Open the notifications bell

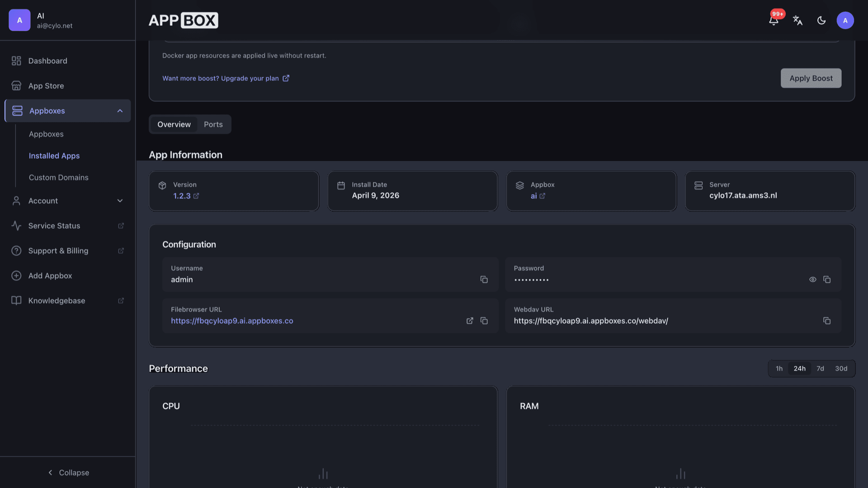(774, 20)
